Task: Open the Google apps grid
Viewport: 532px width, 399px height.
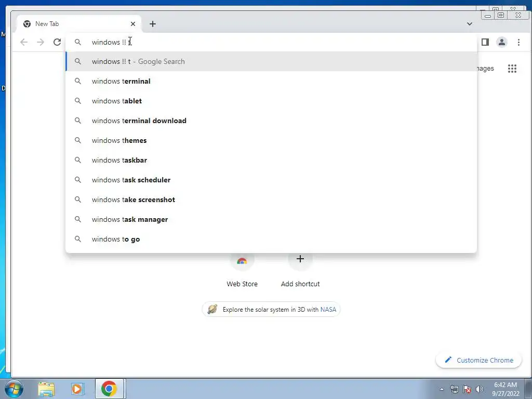Action: [512, 69]
